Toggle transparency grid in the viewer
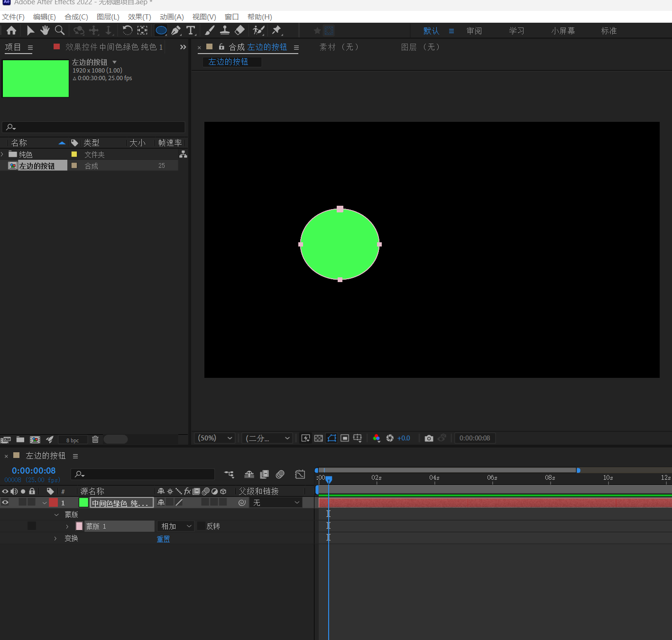 [x=319, y=438]
